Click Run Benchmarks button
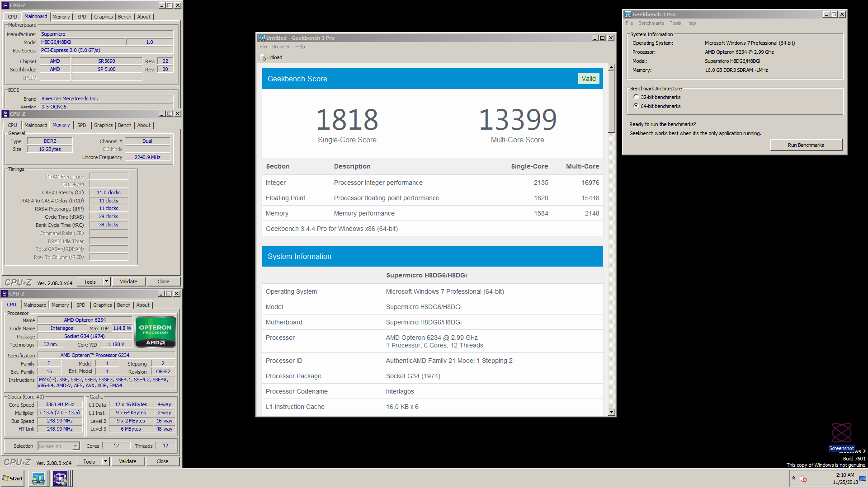868x488 pixels. 806,145
